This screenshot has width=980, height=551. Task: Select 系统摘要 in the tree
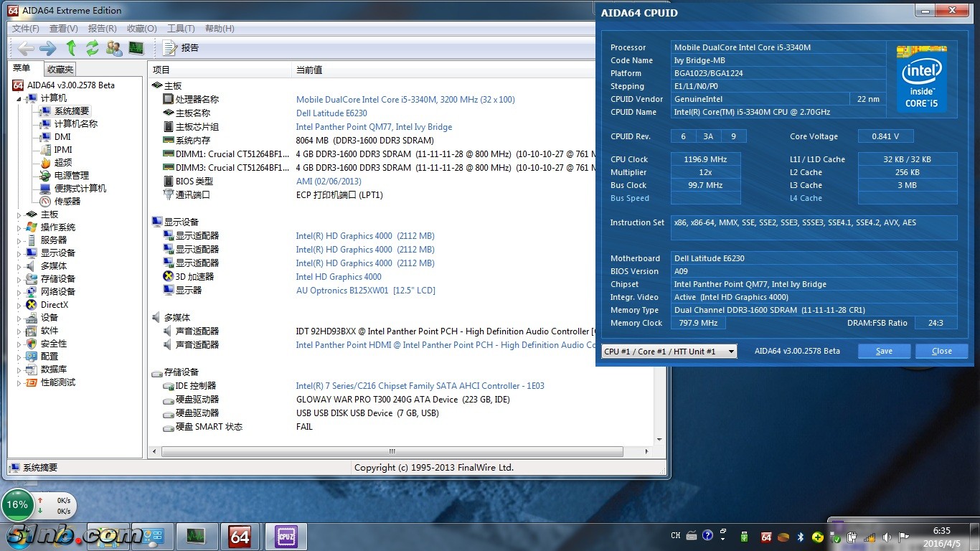click(72, 111)
